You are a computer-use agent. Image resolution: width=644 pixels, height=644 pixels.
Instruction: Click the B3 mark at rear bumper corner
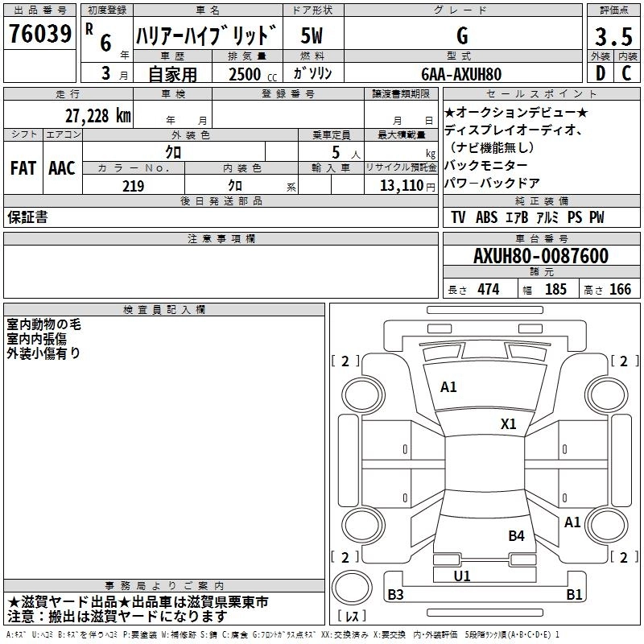point(396,595)
